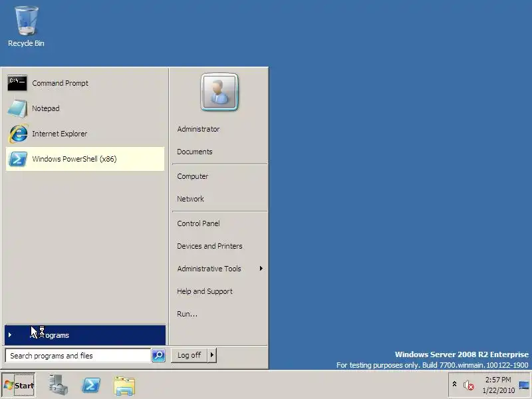Launch Command Prompt from Start menu
The height and width of the screenshot is (399, 532).
pyautogui.click(x=85, y=83)
